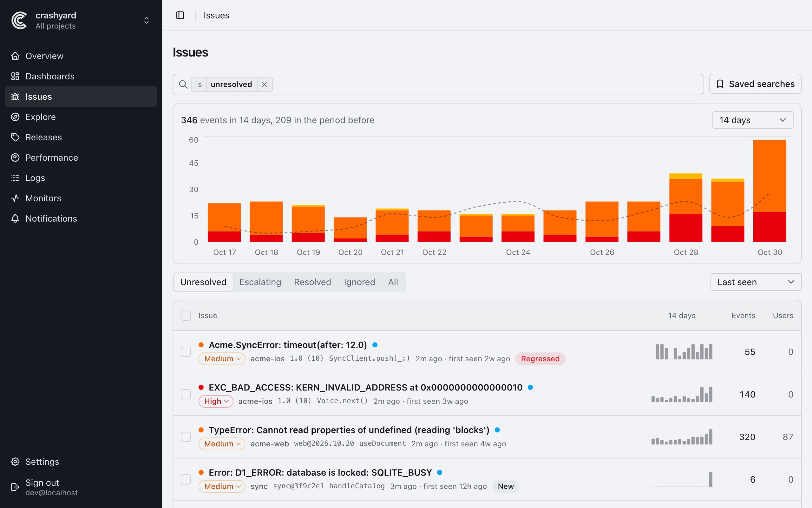The width and height of the screenshot is (812, 508).
Task: Click blue dot beside TypeError title
Action: tap(498, 430)
